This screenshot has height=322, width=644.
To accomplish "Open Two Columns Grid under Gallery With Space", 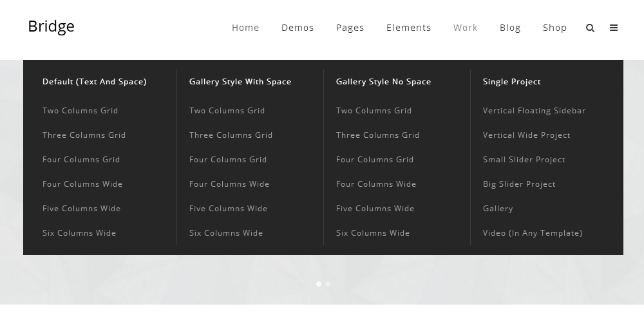I will point(227,111).
